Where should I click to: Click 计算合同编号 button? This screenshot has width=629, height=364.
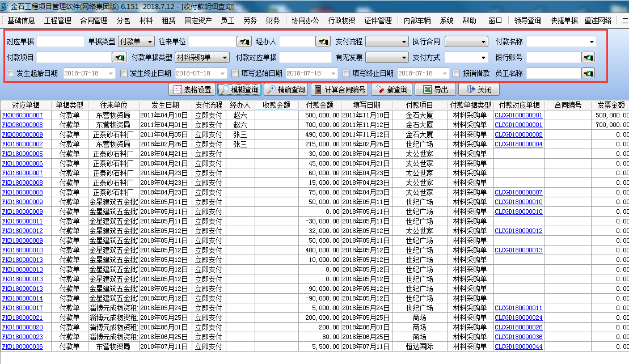coord(340,90)
